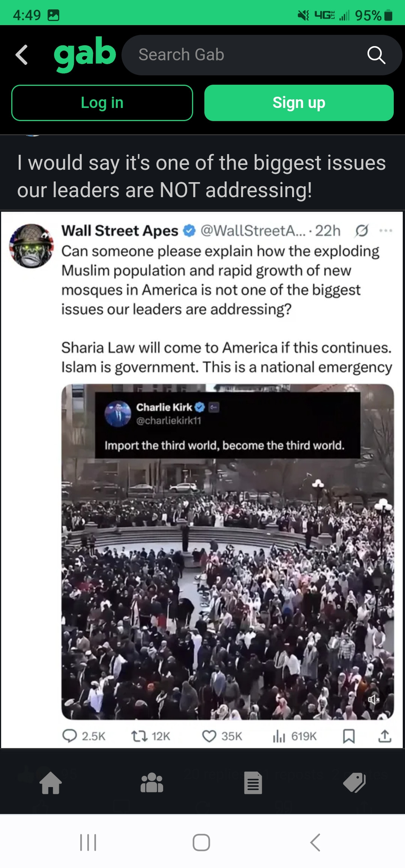Open Groups tab in bottom bar
Image resolution: width=405 pixels, height=868 pixels.
pyautogui.click(x=152, y=783)
